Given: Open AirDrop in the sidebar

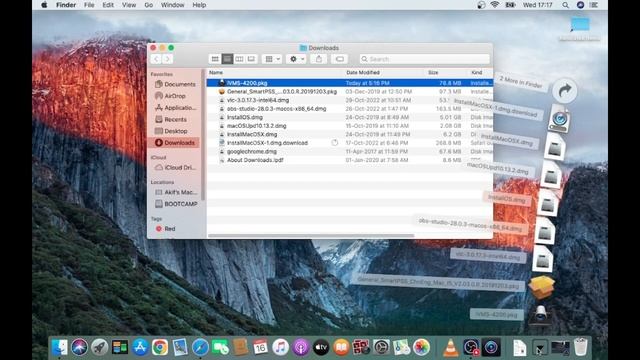Looking at the screenshot, I should (175, 96).
